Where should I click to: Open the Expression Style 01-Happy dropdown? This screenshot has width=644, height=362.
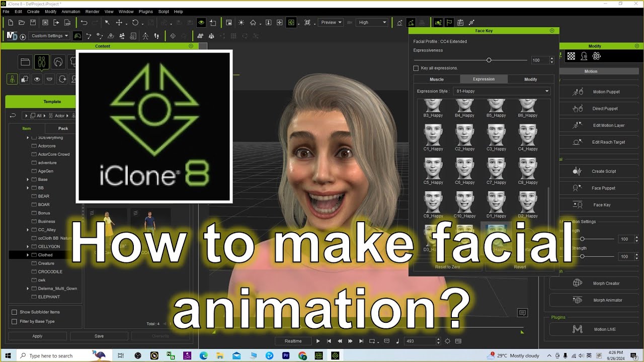502,91
